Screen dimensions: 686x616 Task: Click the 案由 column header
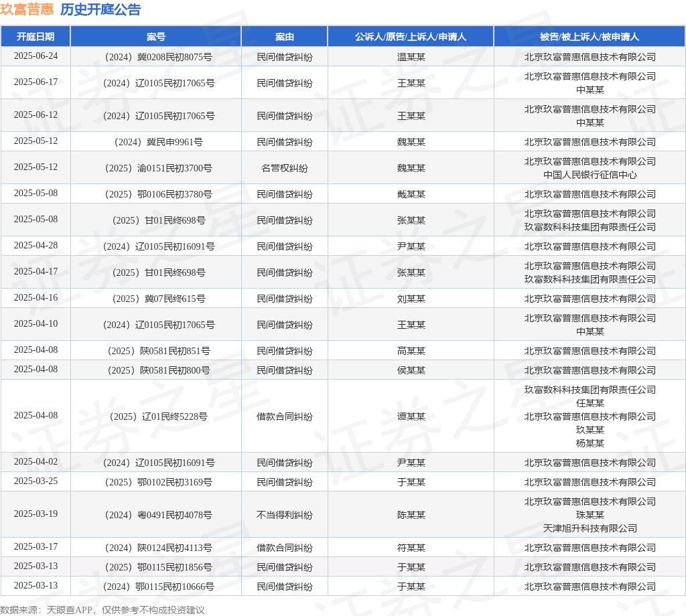click(284, 37)
